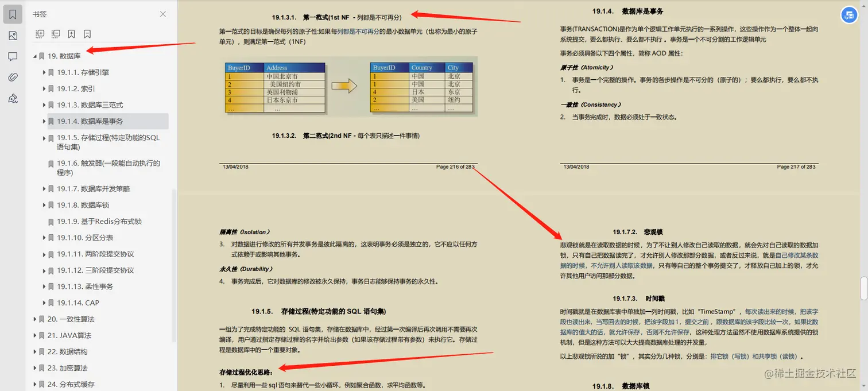Click the plain bookmark flag icon
This screenshot has width=868, height=391.
[87, 34]
